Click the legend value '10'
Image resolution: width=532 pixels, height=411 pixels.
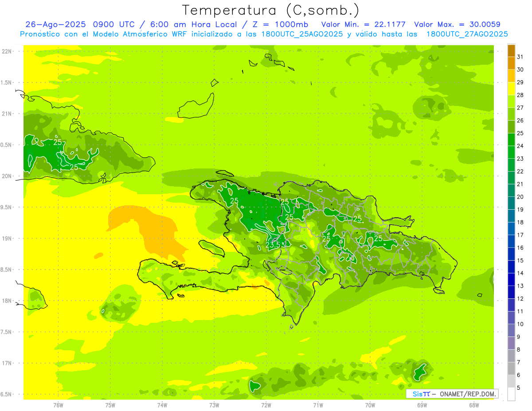[520, 324]
